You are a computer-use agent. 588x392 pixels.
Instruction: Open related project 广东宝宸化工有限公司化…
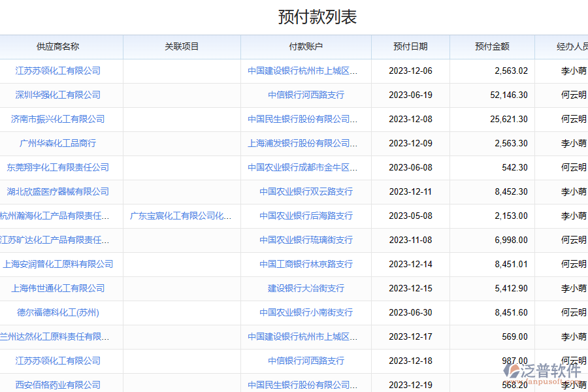pos(181,216)
